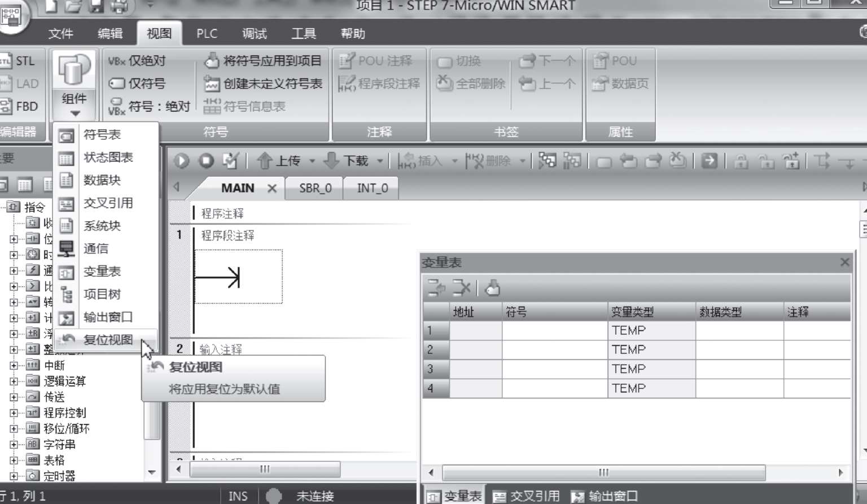Open the PLC ribbon tab
This screenshot has height=504, width=867.
207,33
